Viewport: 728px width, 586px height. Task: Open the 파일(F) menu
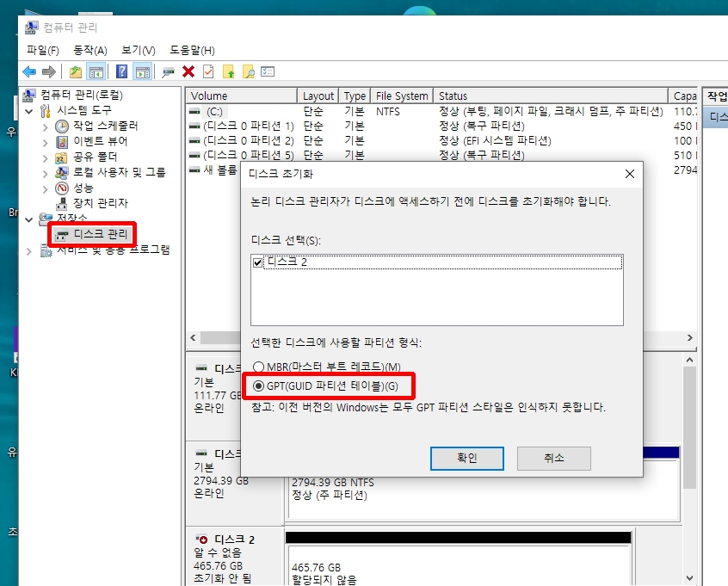[x=43, y=50]
